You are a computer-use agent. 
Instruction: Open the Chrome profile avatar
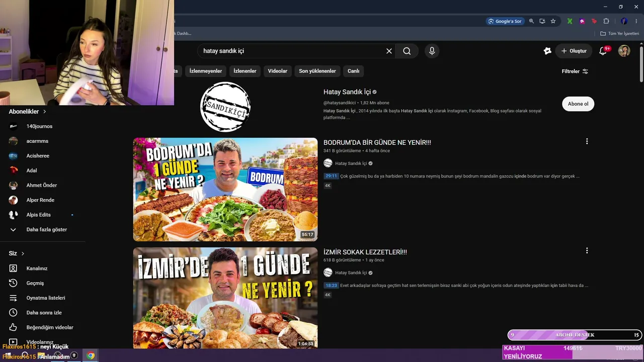(x=624, y=21)
